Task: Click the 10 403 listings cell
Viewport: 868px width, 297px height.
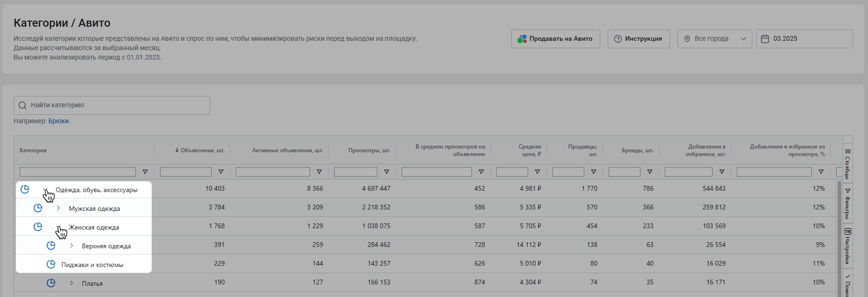Action: tap(215, 188)
